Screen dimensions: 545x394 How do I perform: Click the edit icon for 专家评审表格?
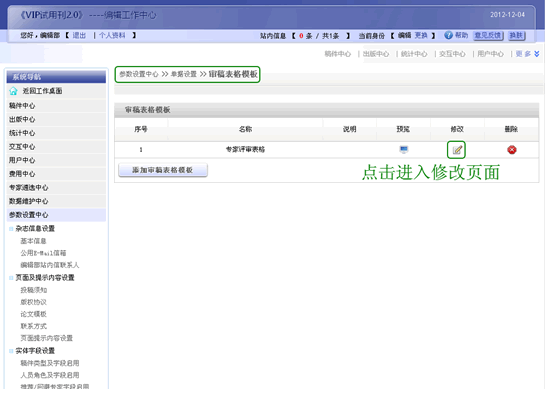(x=457, y=150)
